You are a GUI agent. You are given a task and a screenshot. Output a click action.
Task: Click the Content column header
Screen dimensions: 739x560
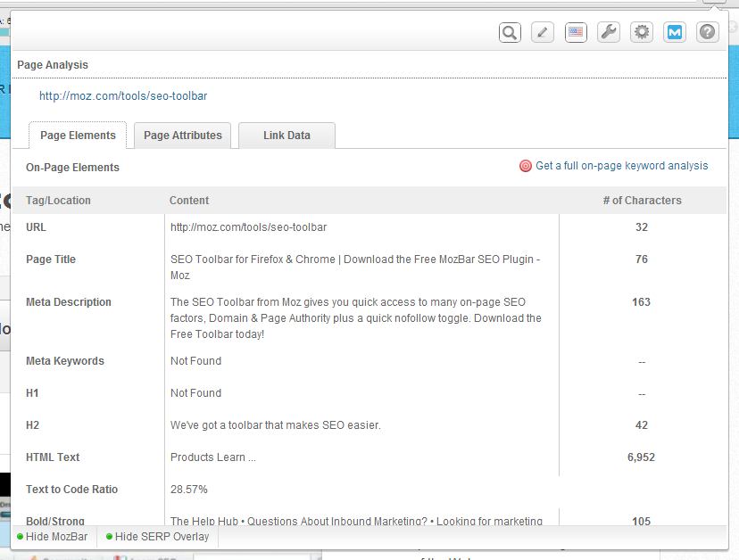pos(189,200)
